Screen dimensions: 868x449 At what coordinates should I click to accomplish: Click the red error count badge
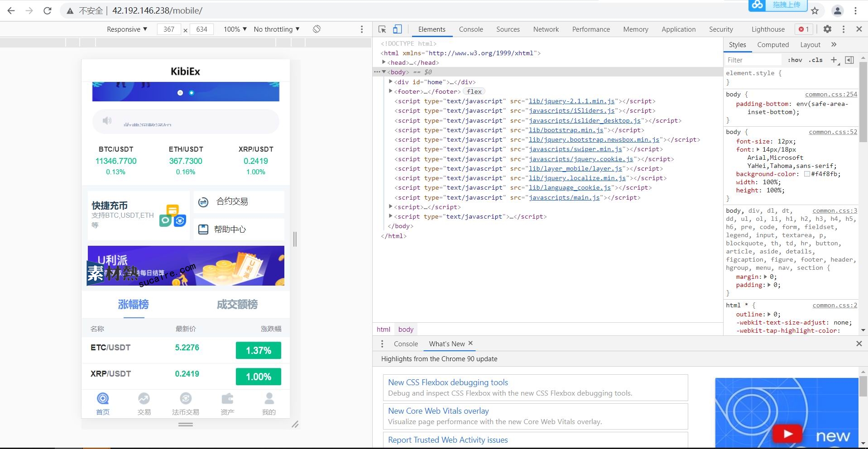pyautogui.click(x=804, y=29)
